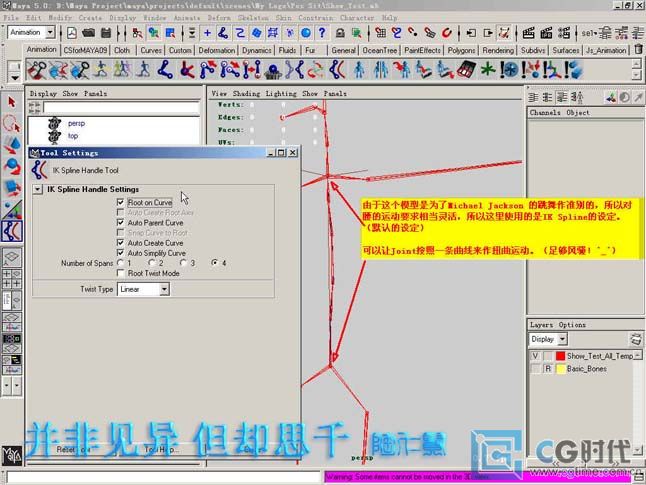Click the open scene folder icon
This screenshot has height=485, width=646.
tap(88, 33)
